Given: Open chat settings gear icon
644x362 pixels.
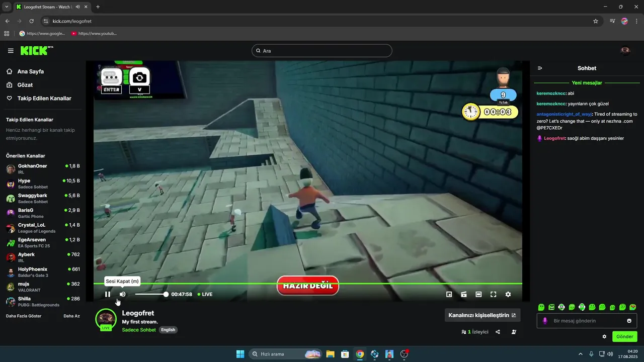Looking at the screenshot, I should 604,336.
